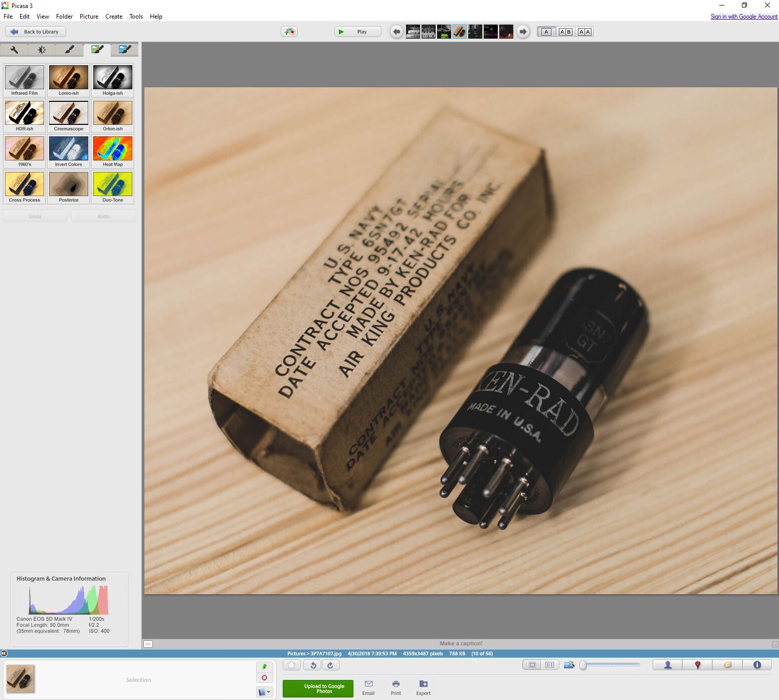
Task: Open the blue paintbrush effects tab
Action: (x=124, y=50)
